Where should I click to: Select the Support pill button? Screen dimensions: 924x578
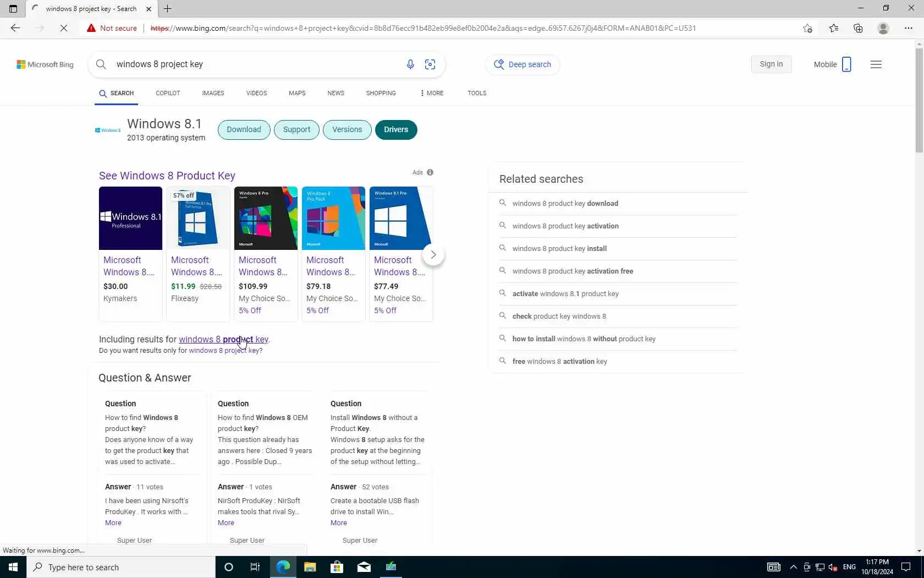[296, 130]
